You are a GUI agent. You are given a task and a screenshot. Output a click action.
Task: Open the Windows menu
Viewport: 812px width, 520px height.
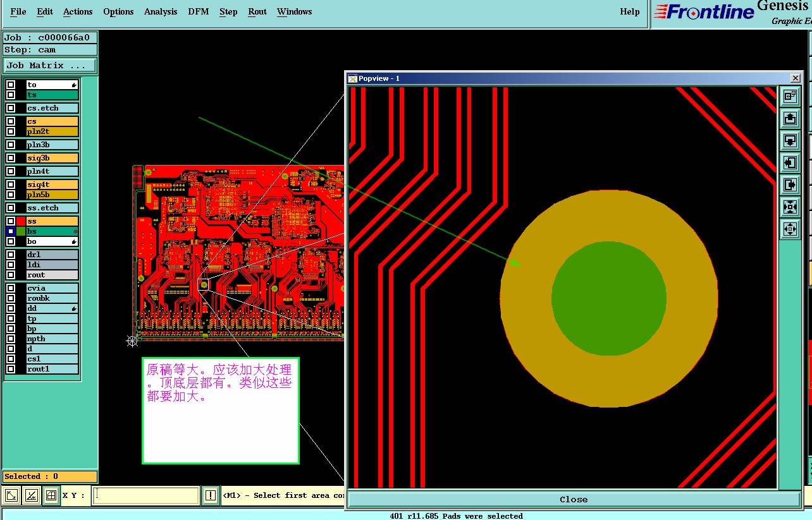pyautogui.click(x=294, y=11)
